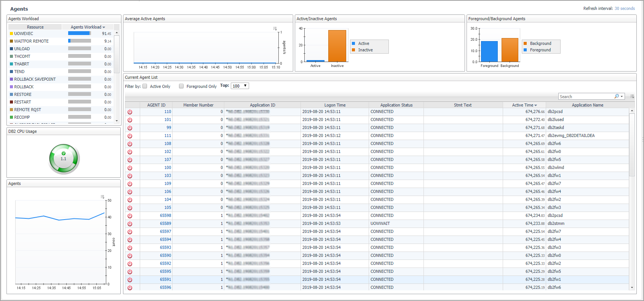Click the Application Status column header
This screenshot has height=301, width=644.
(x=396, y=105)
